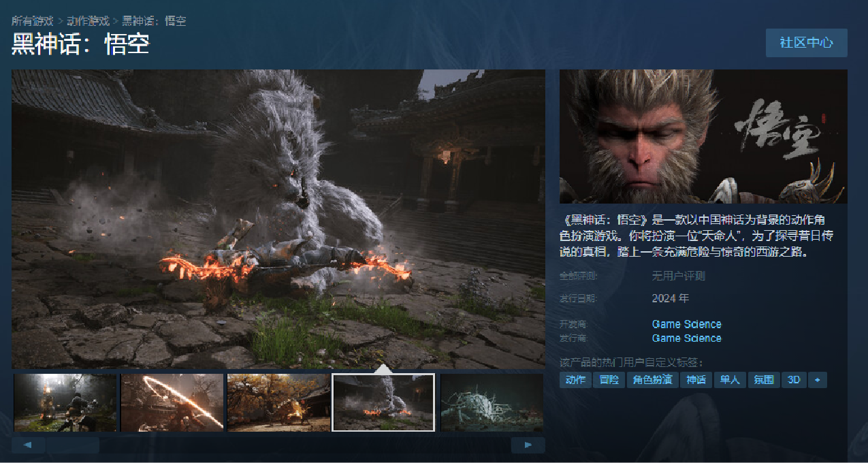Select the 单人 tag
The image size is (868, 463).
[x=730, y=380]
